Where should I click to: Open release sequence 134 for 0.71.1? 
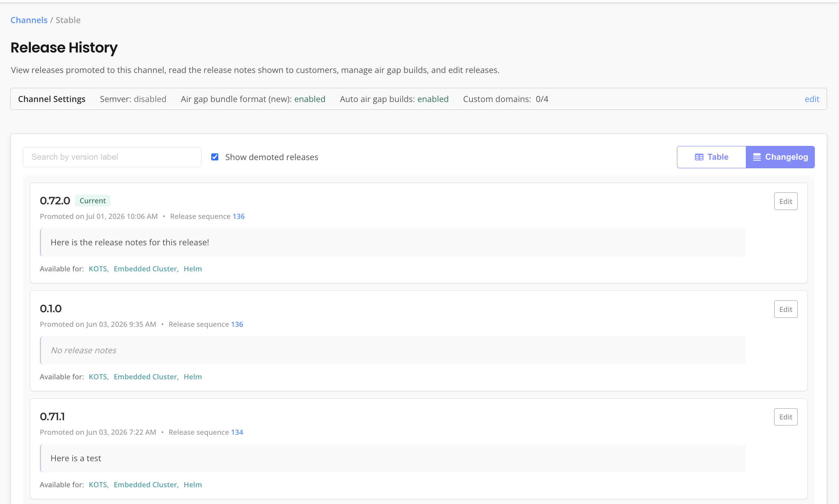[x=237, y=432]
